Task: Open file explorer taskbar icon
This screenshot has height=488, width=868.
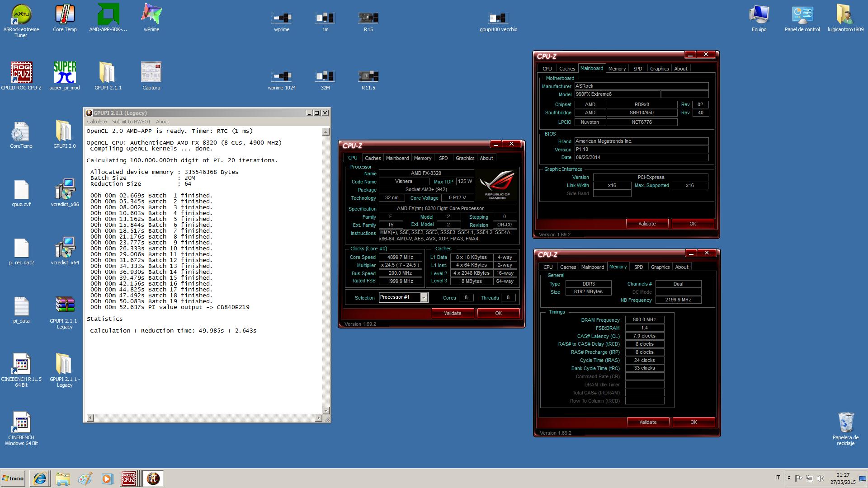Action: [x=63, y=479]
